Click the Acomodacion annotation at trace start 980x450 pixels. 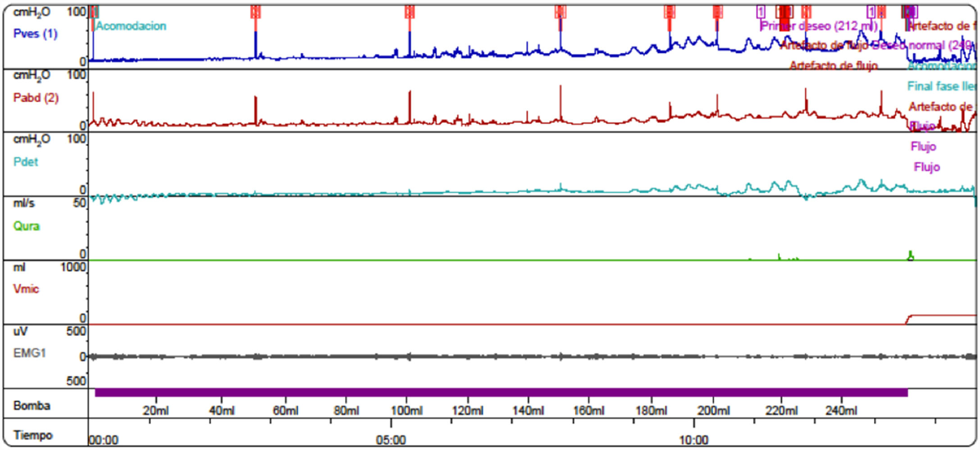tap(131, 26)
